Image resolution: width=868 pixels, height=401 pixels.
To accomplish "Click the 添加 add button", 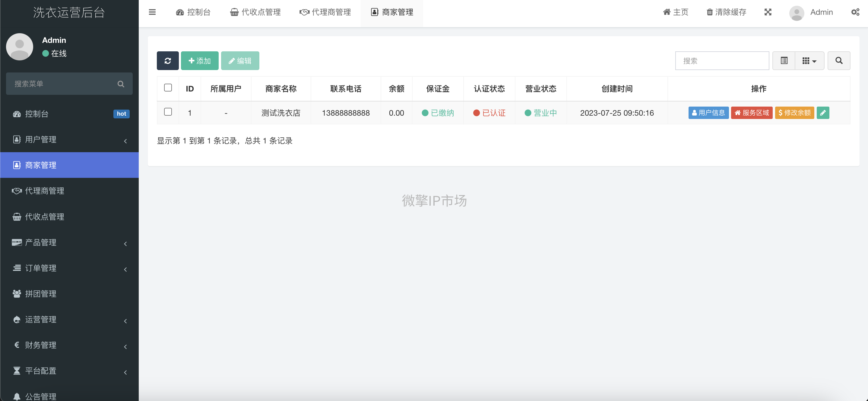I will point(199,61).
